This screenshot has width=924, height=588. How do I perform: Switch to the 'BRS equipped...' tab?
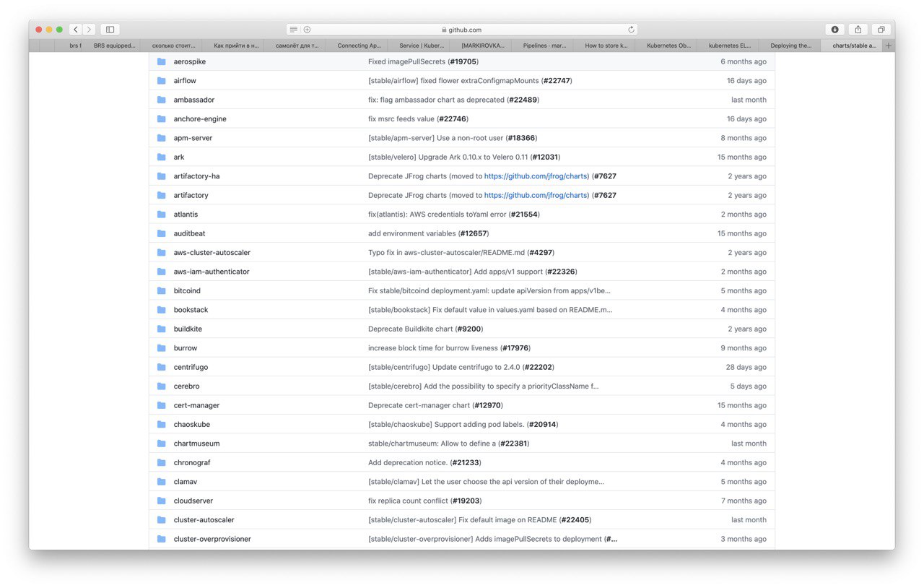pos(114,46)
